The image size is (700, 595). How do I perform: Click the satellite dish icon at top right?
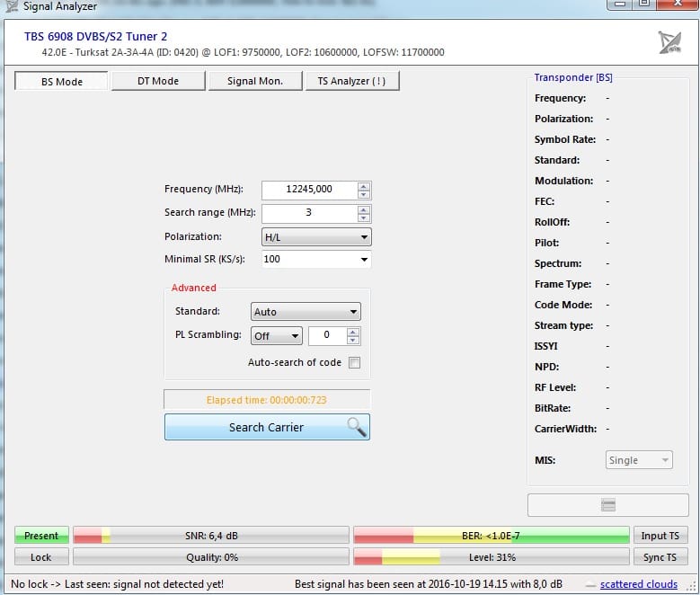tap(669, 43)
